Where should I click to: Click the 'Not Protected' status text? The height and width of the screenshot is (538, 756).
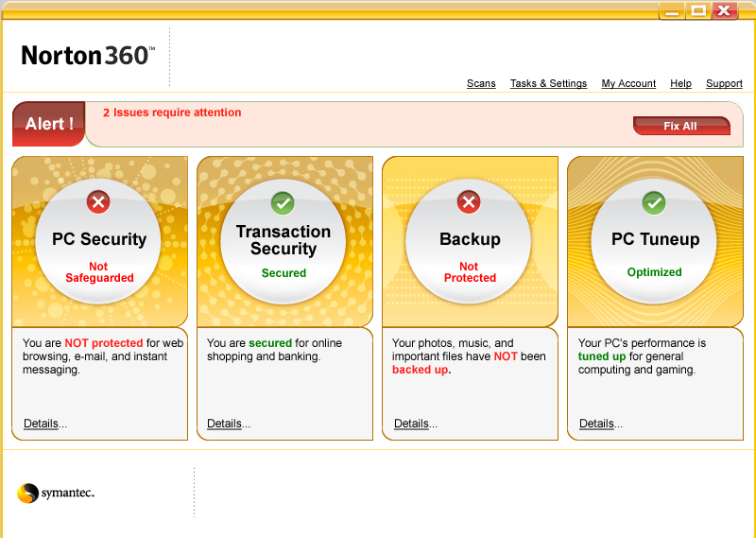click(470, 272)
